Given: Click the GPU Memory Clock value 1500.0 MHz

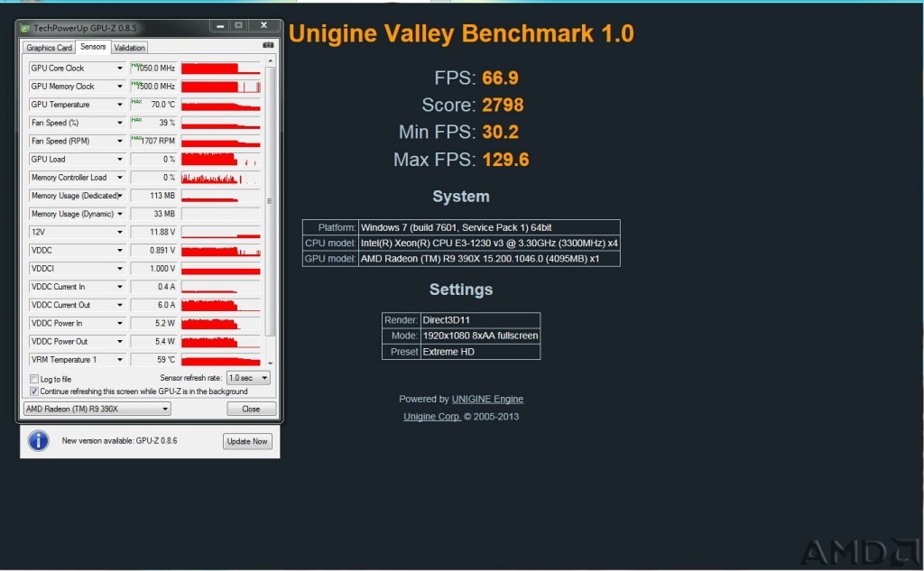Looking at the screenshot, I should [153, 87].
